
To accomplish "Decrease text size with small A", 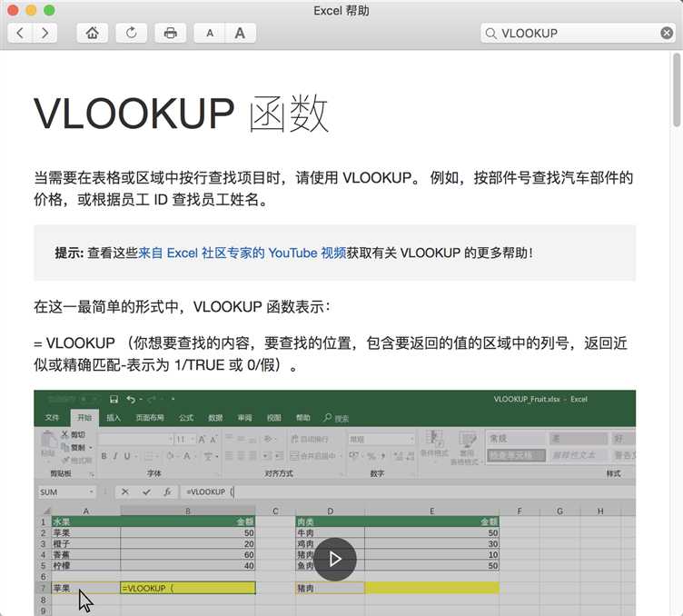I will [x=210, y=33].
